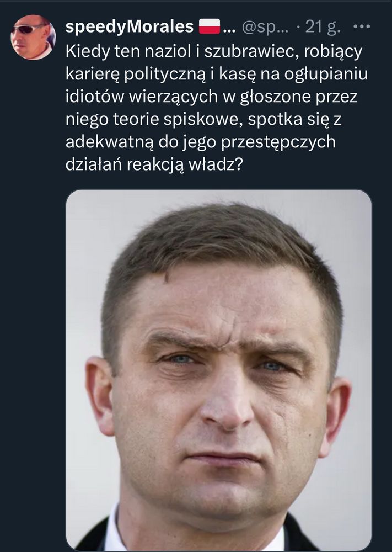The width and height of the screenshot is (392, 552).
Task: Expand the attached photo of man in suit
Action: pos(219,370)
